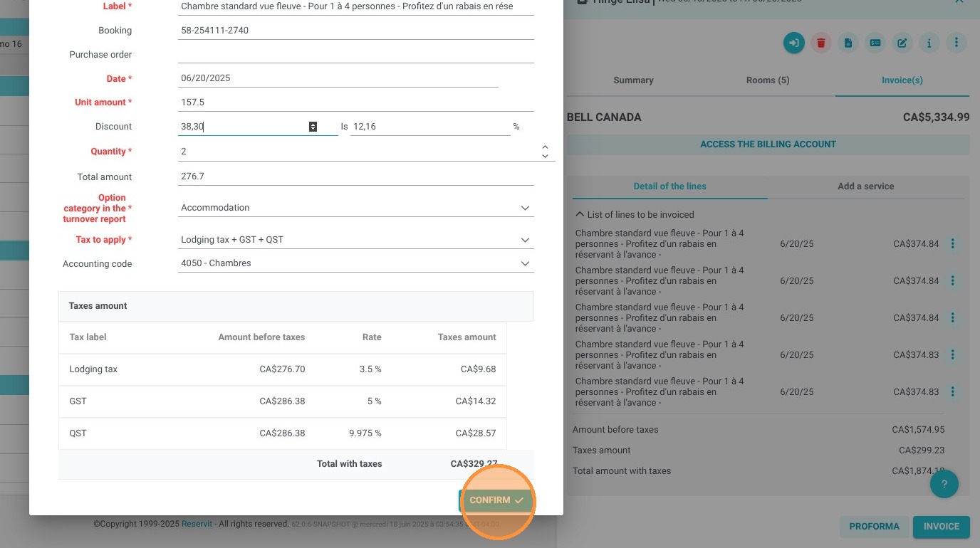Click the Total amount field 276.7
This screenshot has width=980, height=548.
point(356,176)
